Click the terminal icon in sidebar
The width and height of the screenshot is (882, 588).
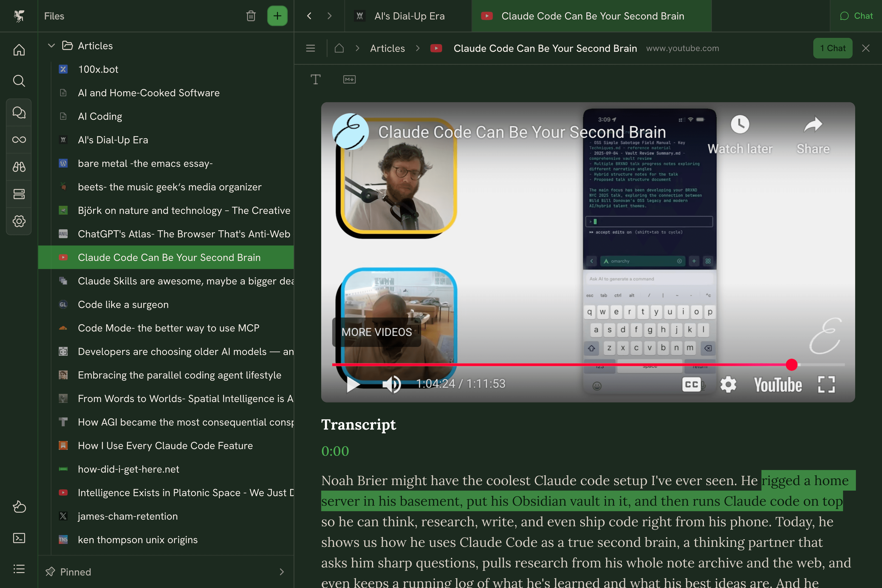(19, 538)
